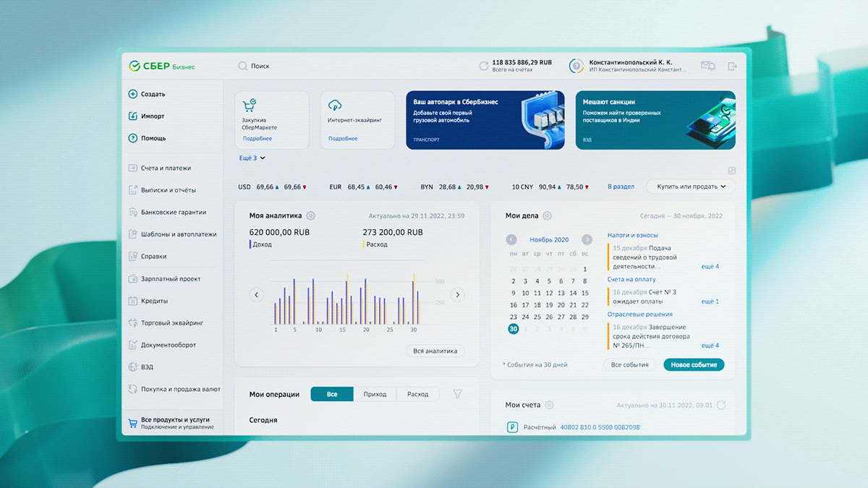The height and width of the screenshot is (488, 868).
Task: Click the Кредиты icon
Action: [x=132, y=301]
